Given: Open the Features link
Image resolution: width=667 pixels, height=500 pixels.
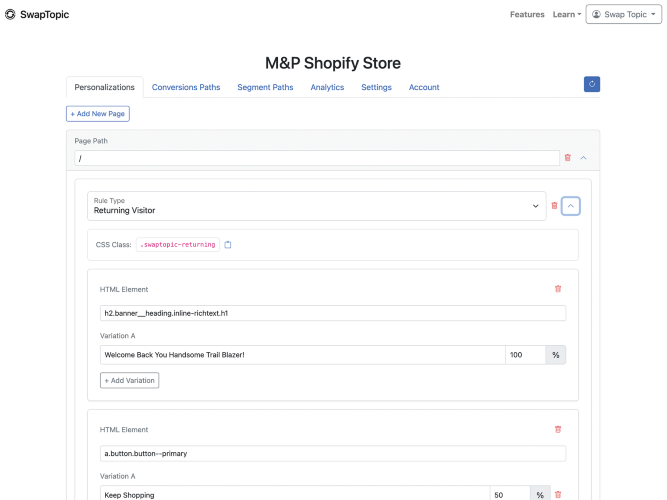Looking at the screenshot, I should 527,15.
